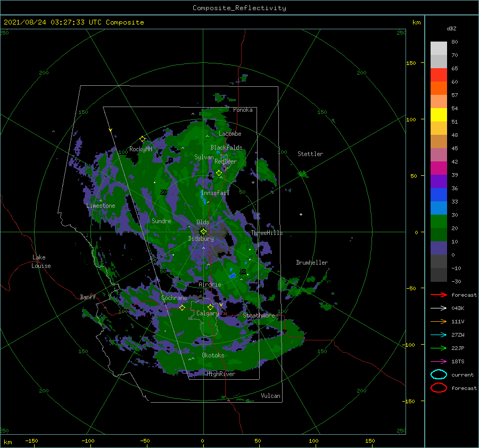Image resolution: width=479 pixels, height=448 pixels.
Task: Click the cyan 27ZW arrow legend icon
Action: pos(439,335)
